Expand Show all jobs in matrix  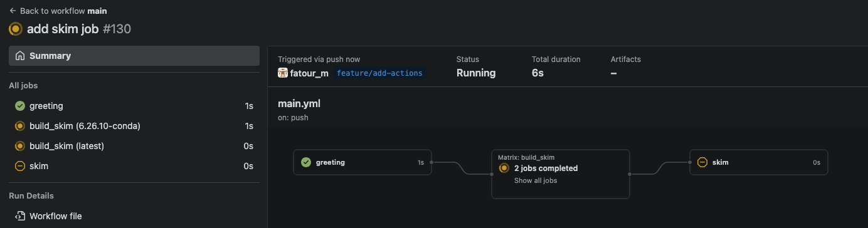536,180
